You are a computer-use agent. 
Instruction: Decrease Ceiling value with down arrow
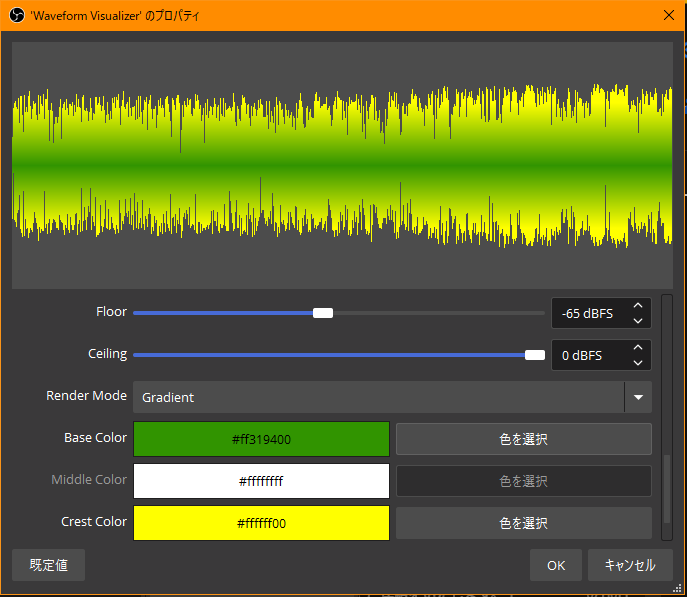637,363
